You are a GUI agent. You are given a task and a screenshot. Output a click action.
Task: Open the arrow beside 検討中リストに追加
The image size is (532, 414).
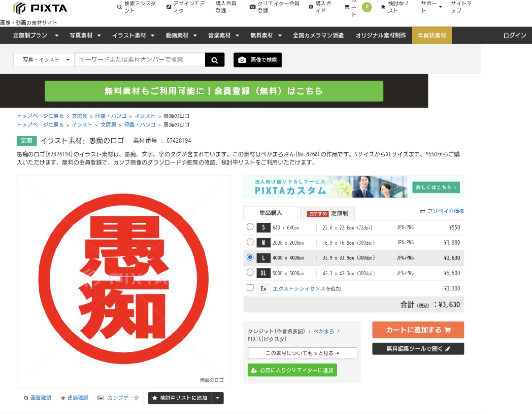(218, 398)
